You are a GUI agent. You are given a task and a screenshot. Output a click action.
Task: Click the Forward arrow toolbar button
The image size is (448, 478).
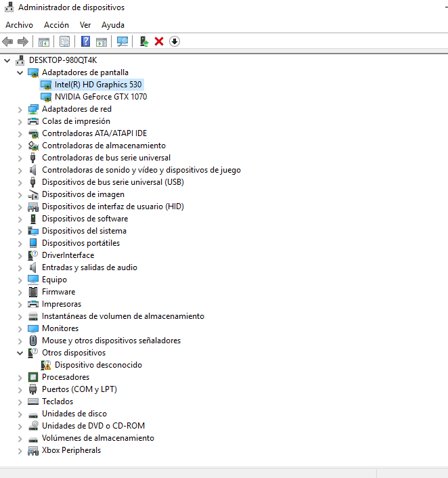click(23, 41)
